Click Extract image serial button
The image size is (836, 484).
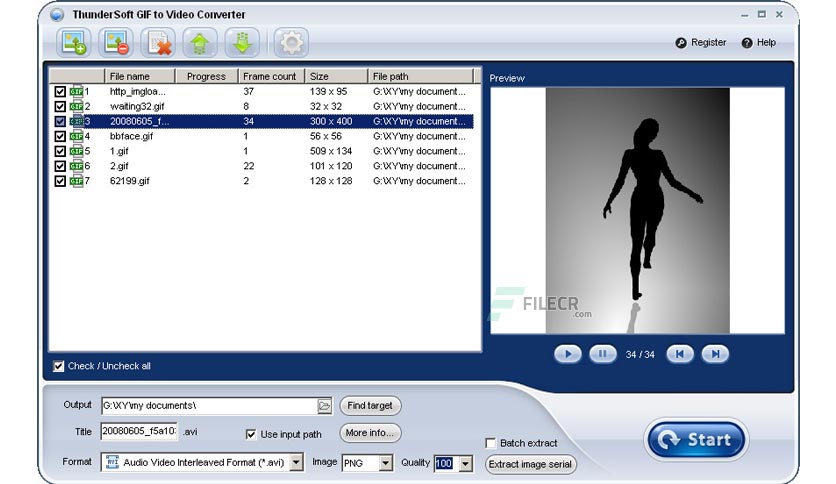(530, 464)
